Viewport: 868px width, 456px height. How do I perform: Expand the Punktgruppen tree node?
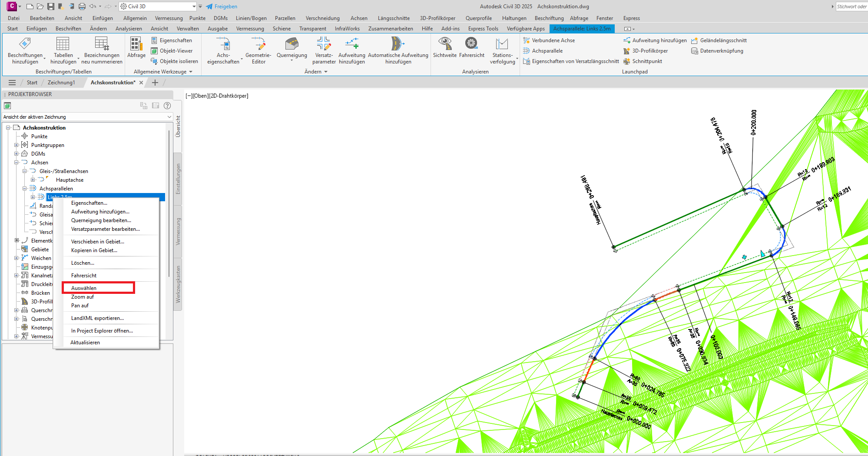pyautogui.click(x=17, y=145)
